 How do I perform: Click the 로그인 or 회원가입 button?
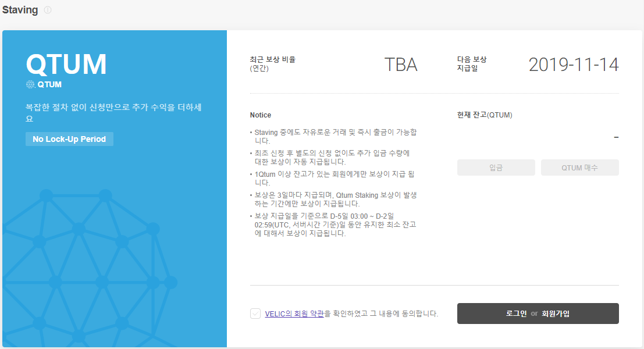pos(538,314)
